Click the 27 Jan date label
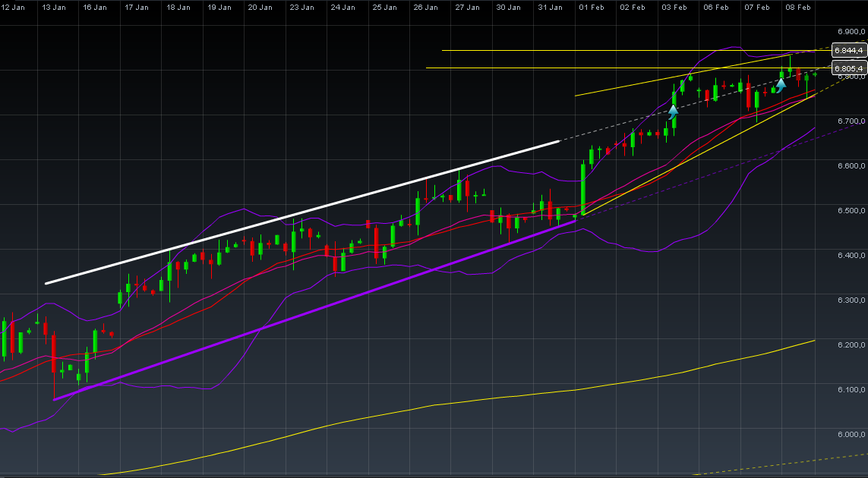 point(466,7)
